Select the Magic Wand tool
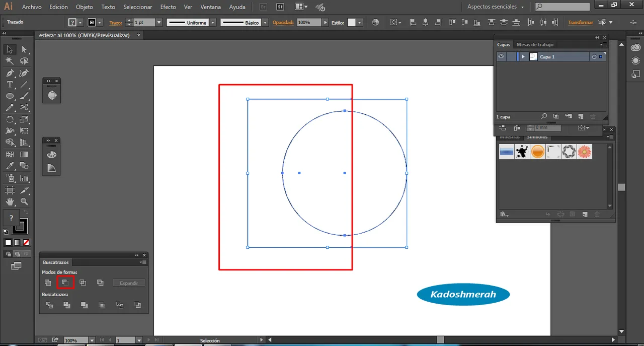644x346 pixels. (10, 61)
